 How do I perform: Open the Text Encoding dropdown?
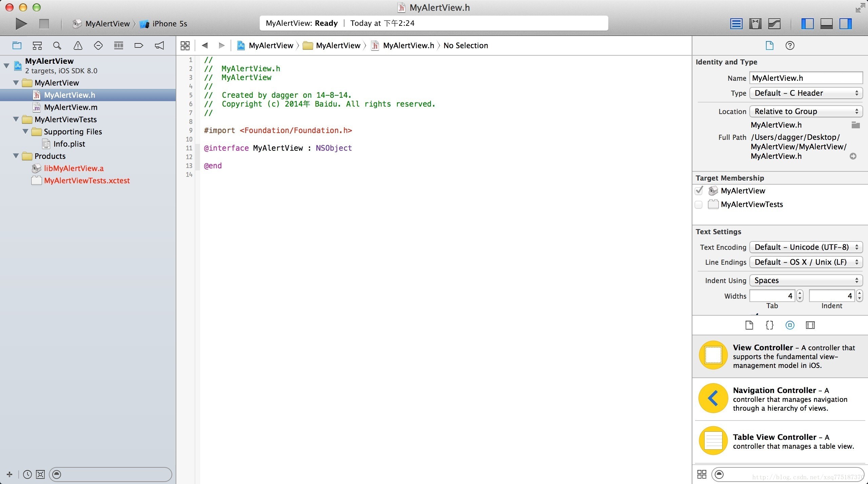[x=806, y=247]
